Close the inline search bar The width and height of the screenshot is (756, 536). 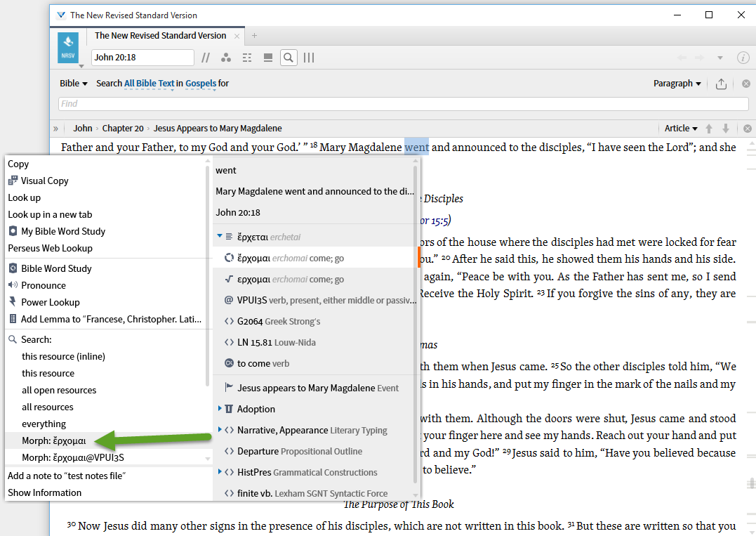(x=746, y=84)
